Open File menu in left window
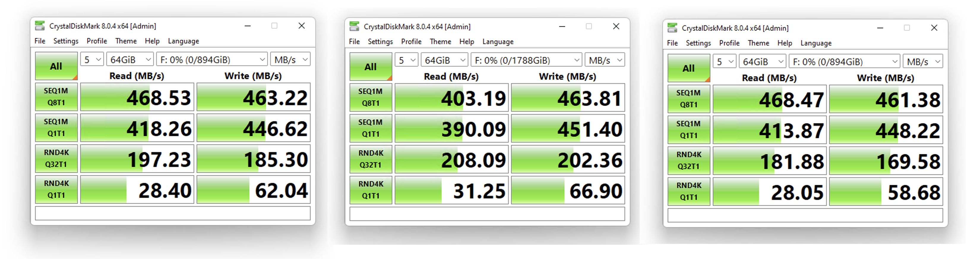980x259 pixels. coord(40,41)
